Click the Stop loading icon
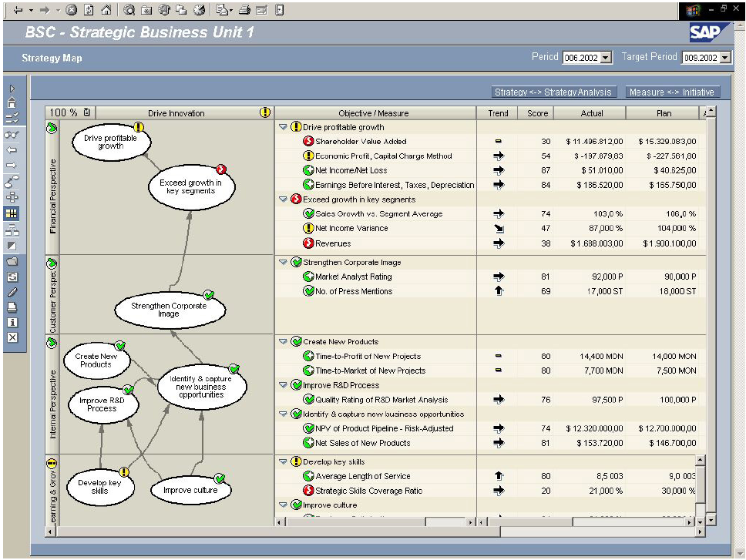The image size is (746, 560). [x=72, y=10]
